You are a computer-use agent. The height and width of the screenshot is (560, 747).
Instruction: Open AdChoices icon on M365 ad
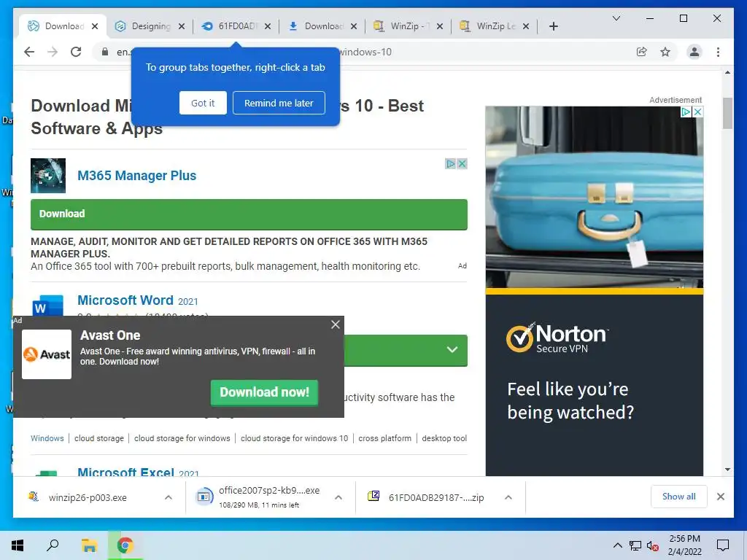coord(451,164)
